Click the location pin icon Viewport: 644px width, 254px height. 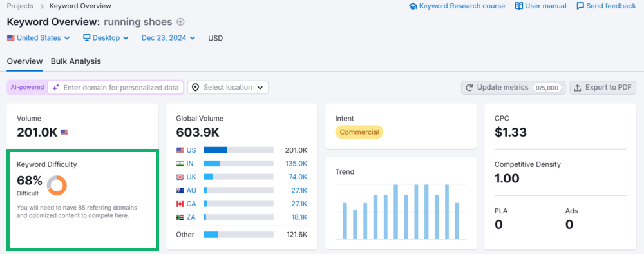196,88
